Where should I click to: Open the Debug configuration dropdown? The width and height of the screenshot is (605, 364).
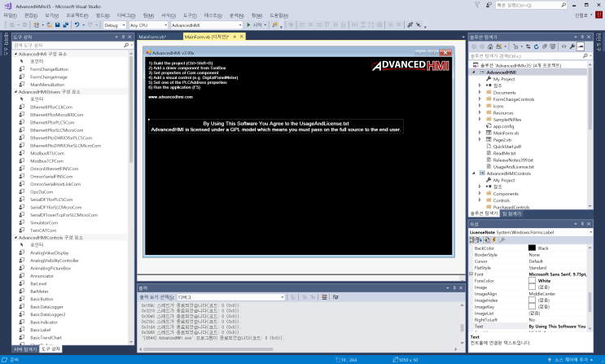pyautogui.click(x=115, y=25)
